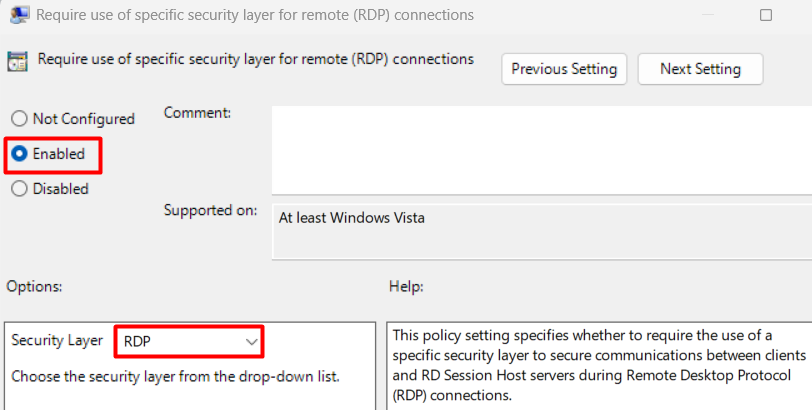This screenshot has height=410, width=812.
Task: Maximize the policy settings window
Action: point(765,15)
